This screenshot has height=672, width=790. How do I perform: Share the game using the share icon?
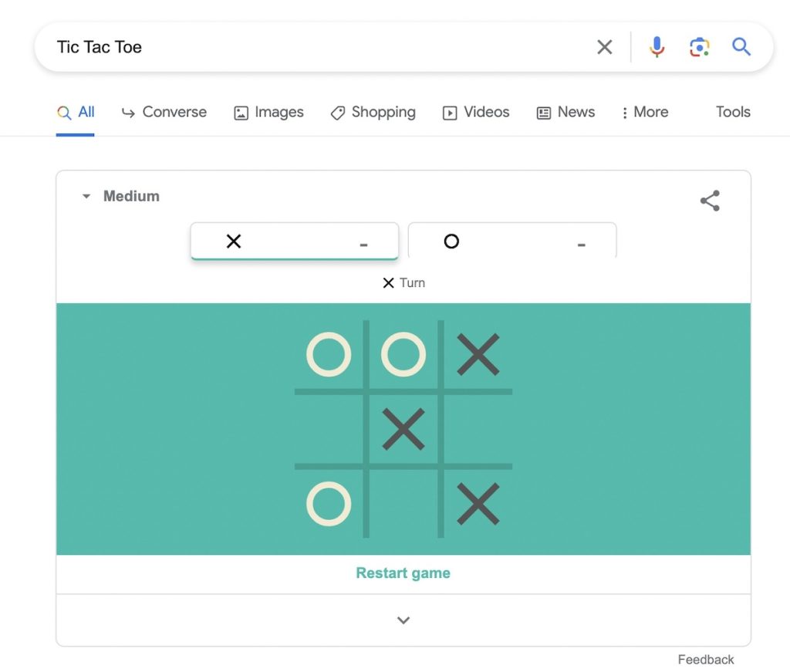click(710, 200)
